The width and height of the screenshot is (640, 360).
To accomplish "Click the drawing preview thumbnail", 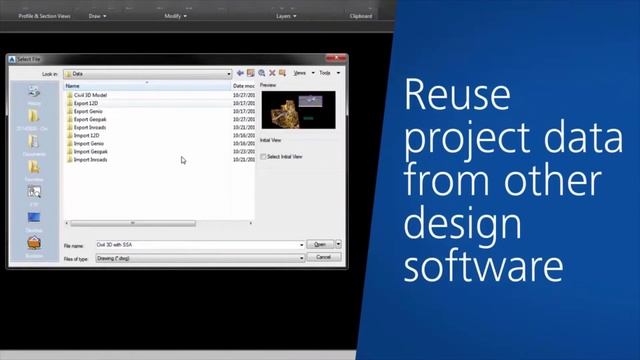I will (298, 110).
